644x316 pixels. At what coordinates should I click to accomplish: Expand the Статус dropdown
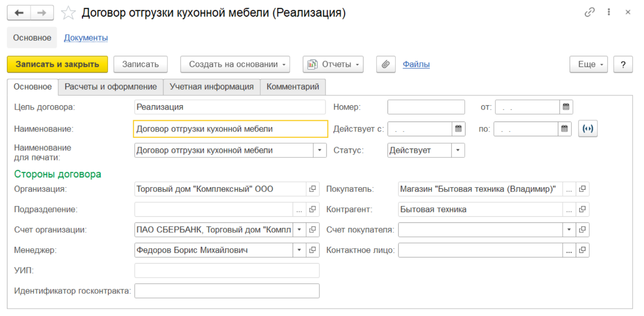click(x=458, y=150)
